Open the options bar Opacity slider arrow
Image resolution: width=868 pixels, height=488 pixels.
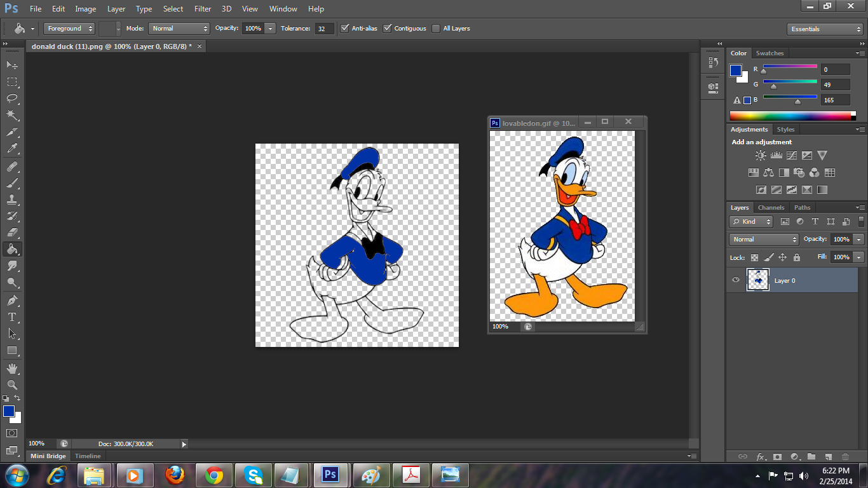[270, 28]
